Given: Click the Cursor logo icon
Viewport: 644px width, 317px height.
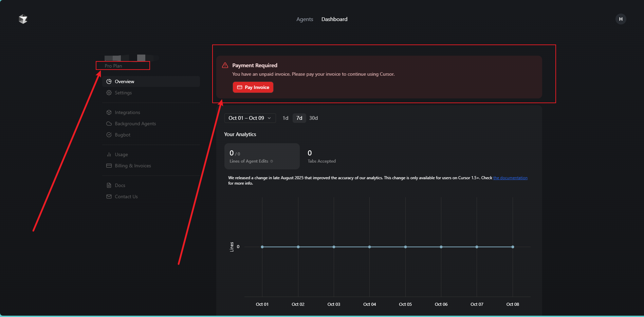Looking at the screenshot, I should click(23, 19).
